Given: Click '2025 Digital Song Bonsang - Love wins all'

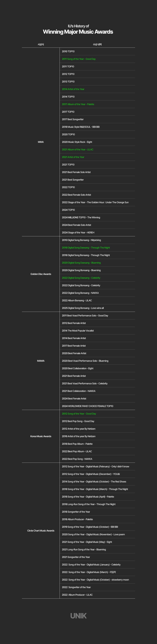Looking at the screenshot, I should coord(83,308).
